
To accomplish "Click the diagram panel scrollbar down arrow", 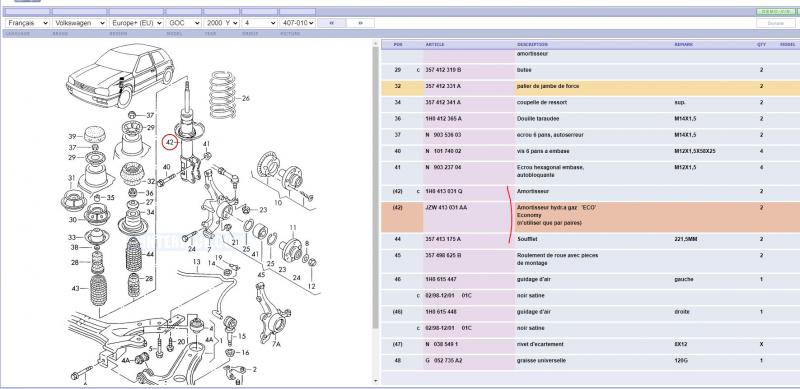I will click(376, 380).
